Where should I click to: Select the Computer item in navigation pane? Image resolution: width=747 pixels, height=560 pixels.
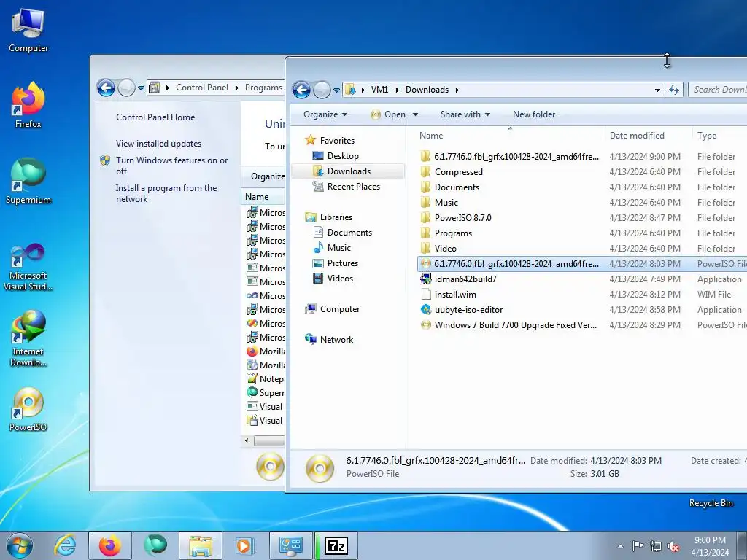point(340,309)
